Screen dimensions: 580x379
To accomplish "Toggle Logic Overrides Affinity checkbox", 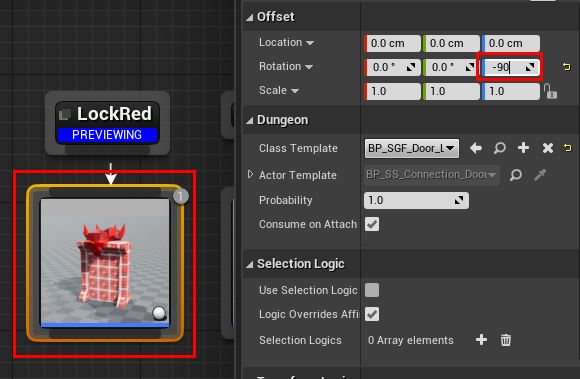I will (372, 314).
